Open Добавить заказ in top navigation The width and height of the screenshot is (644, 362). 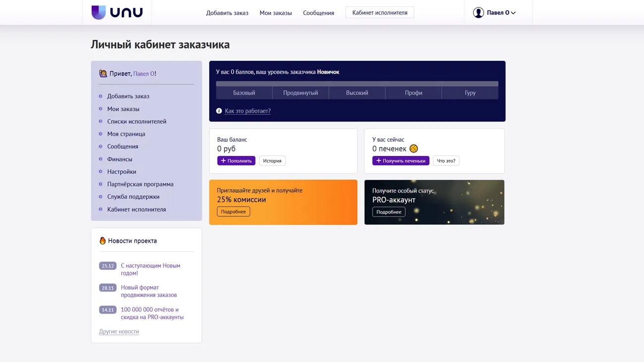tap(227, 13)
